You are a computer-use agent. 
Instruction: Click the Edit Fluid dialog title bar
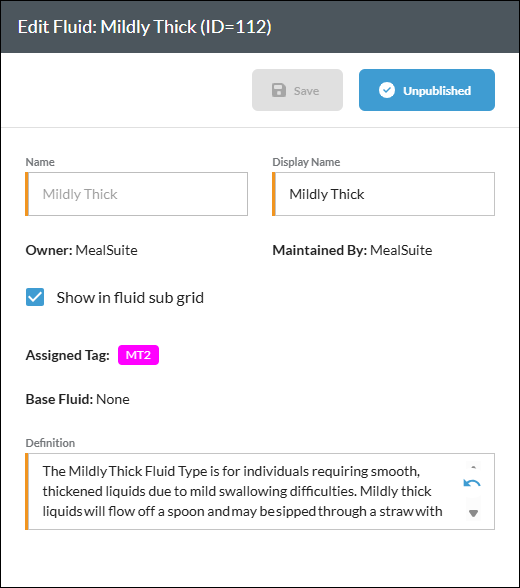(x=260, y=27)
